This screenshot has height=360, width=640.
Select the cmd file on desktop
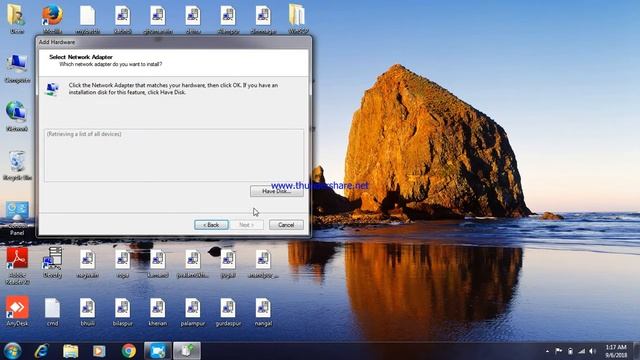click(52, 312)
